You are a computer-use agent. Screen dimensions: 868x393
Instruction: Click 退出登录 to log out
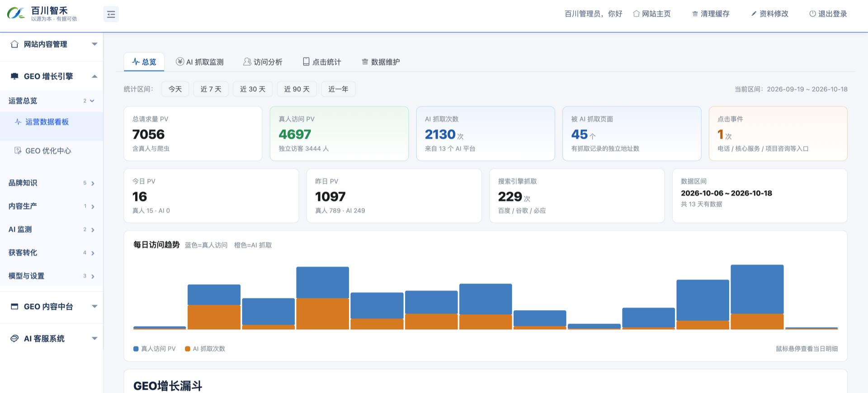[828, 14]
